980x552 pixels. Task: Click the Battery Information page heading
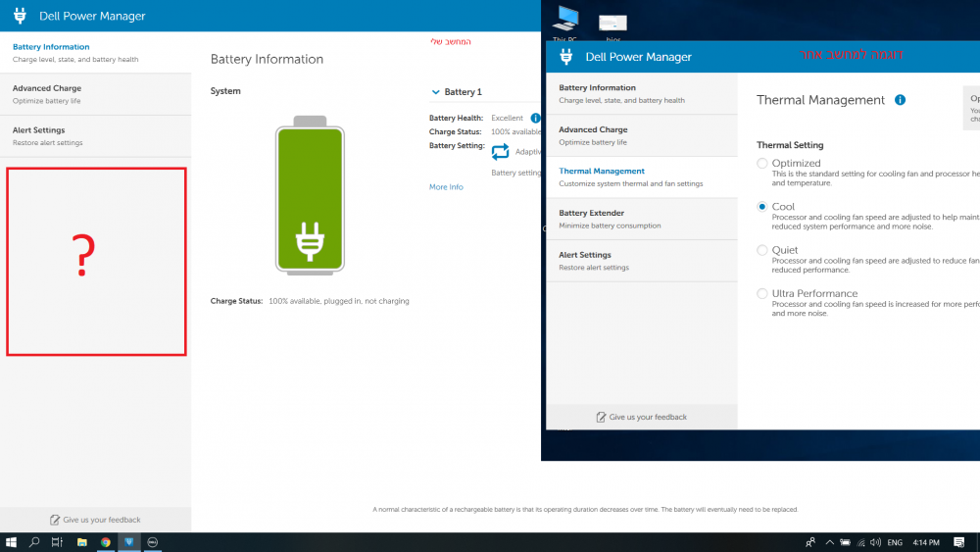267,60
